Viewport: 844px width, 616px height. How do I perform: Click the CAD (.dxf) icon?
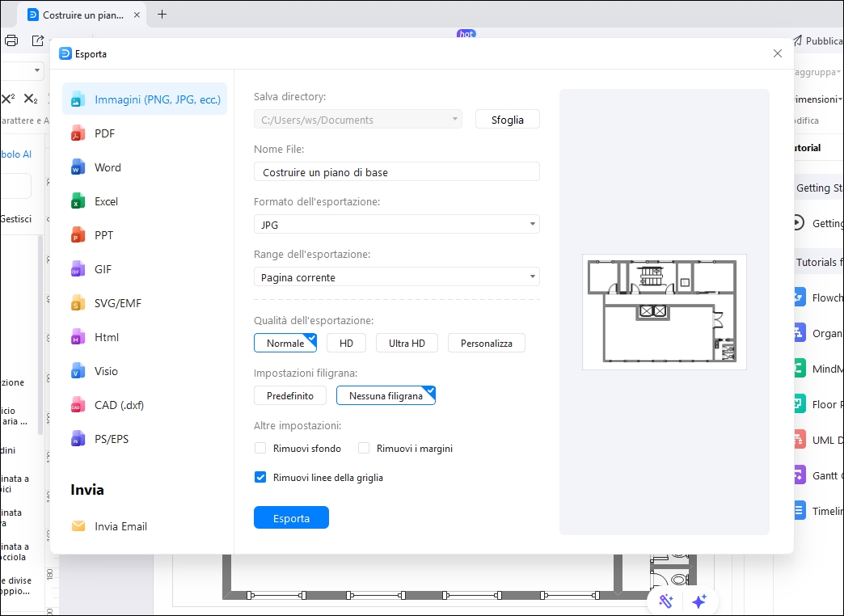click(x=78, y=405)
